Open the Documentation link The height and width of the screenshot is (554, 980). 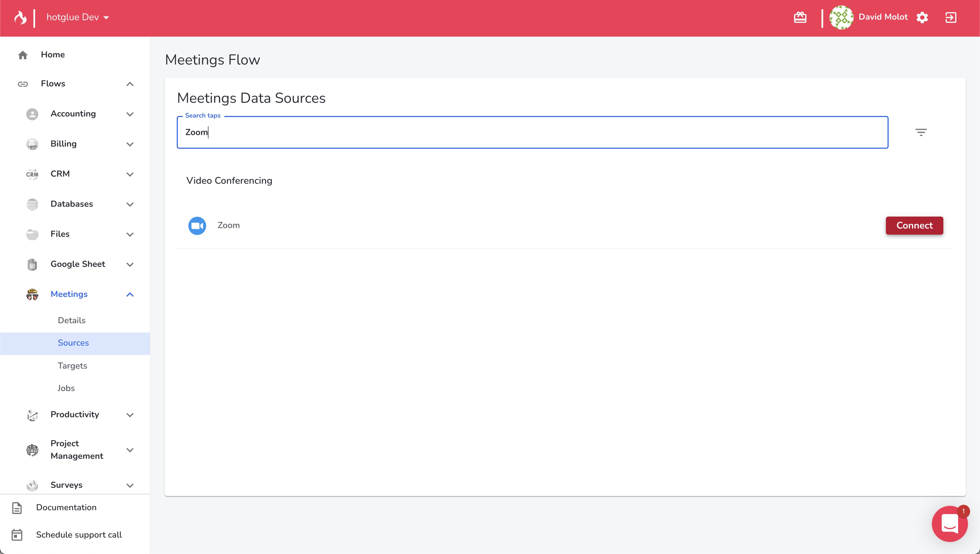tap(66, 508)
